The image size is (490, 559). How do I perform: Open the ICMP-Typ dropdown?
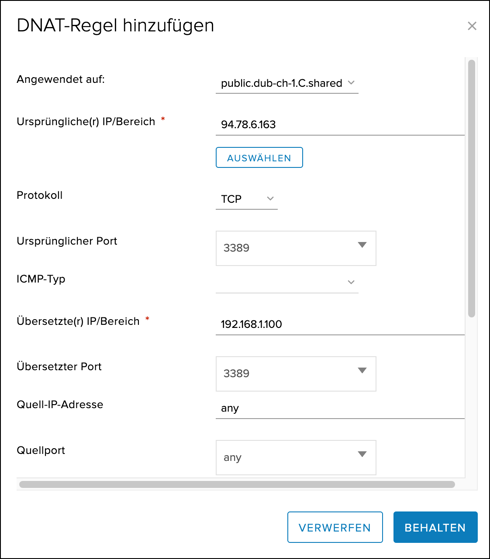pos(287,282)
